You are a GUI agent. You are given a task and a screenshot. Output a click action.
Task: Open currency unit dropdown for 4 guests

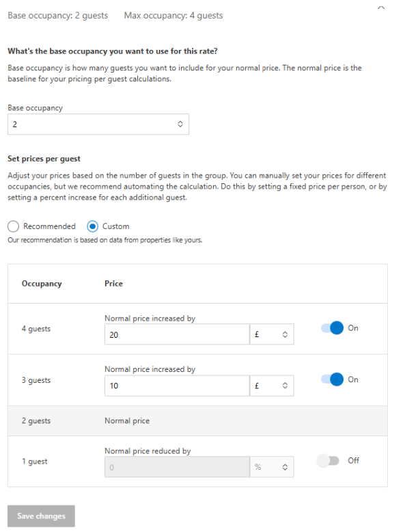272,334
